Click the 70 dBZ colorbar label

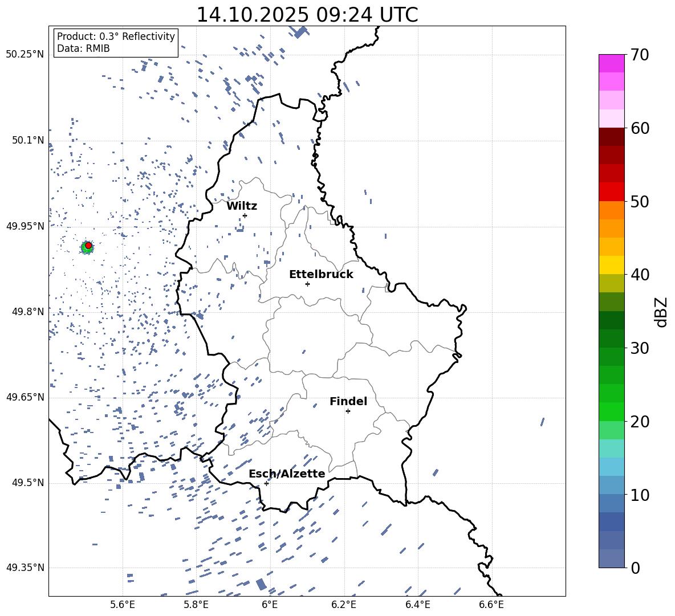click(x=640, y=55)
